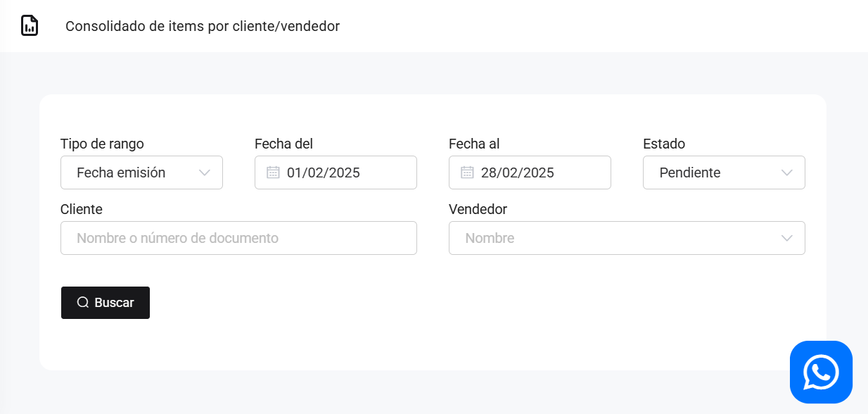868x414 pixels.
Task: Click the calendar icon in Fecha al
Action: click(x=467, y=172)
